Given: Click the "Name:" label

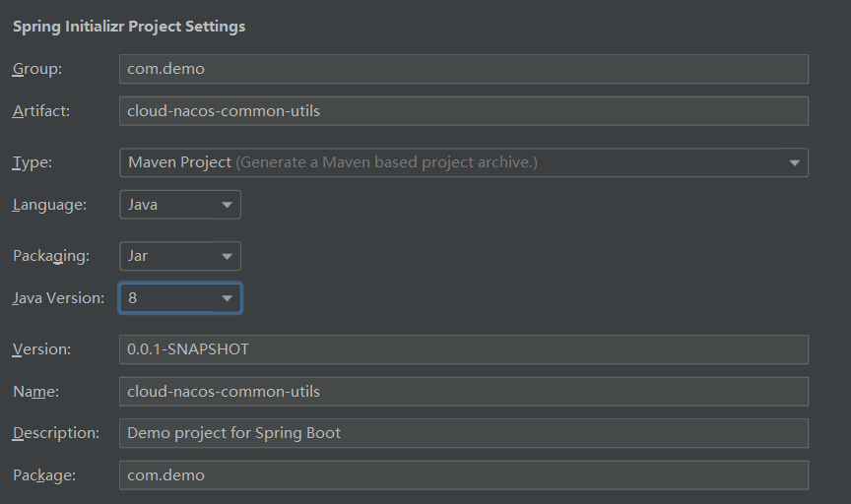Looking at the screenshot, I should tap(36, 392).
